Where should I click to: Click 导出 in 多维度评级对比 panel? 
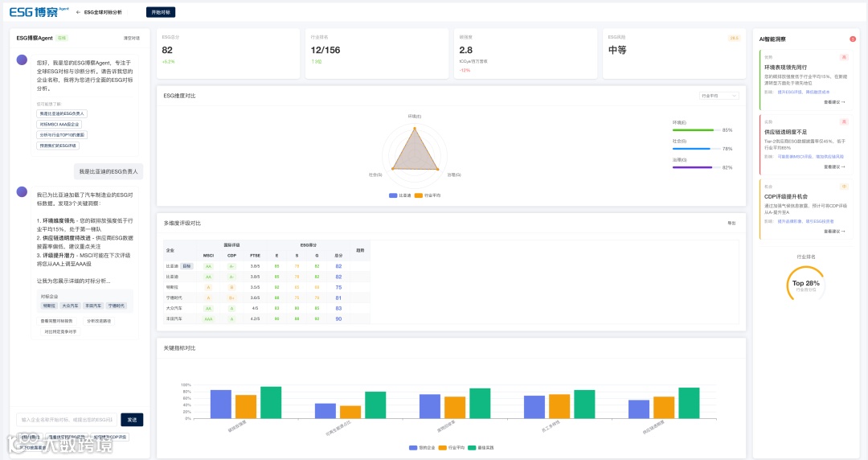[731, 224]
